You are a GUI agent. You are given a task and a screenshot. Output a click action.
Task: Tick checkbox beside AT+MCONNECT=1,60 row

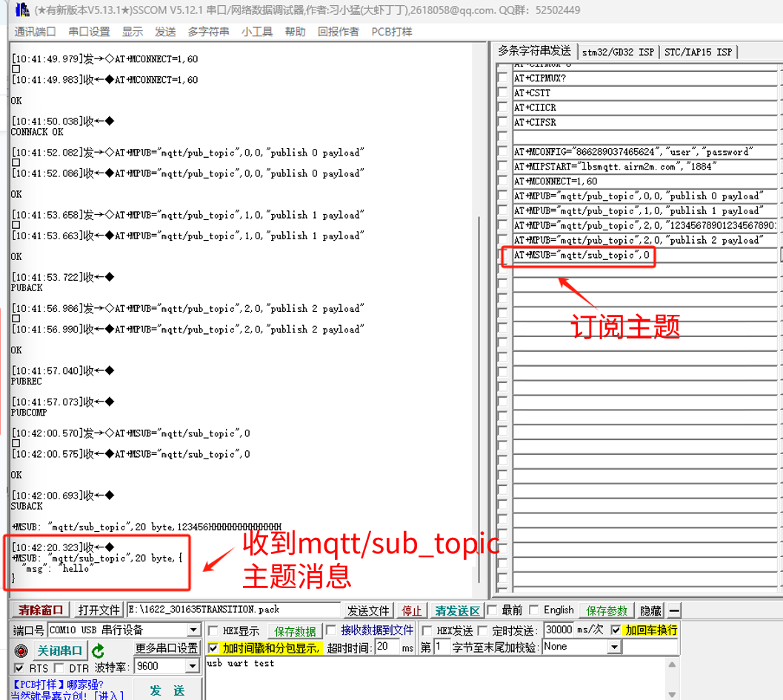(x=502, y=181)
